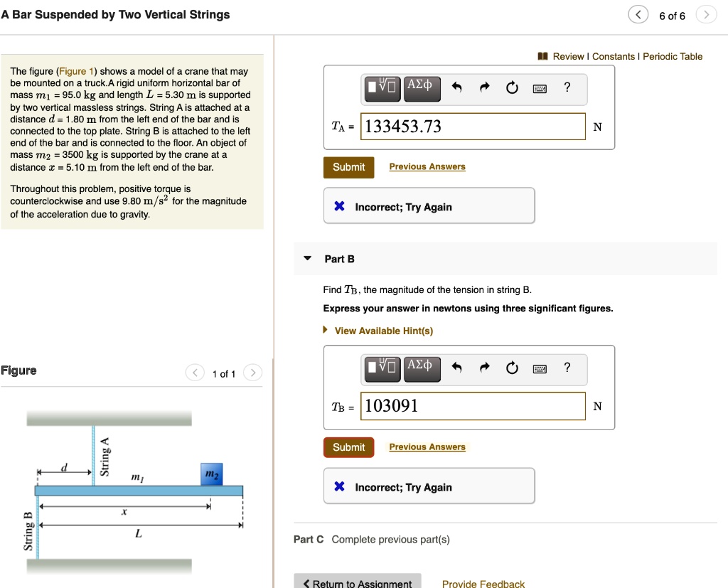Submit the Part A answer

coord(348,167)
